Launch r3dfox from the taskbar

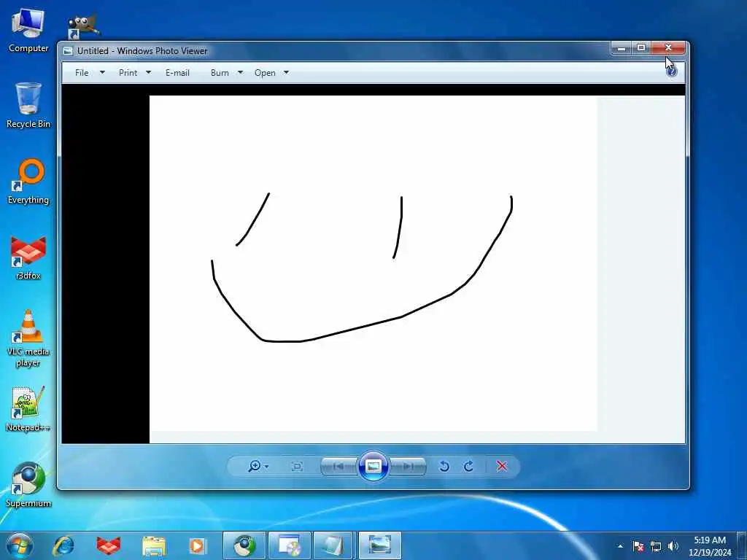click(108, 545)
